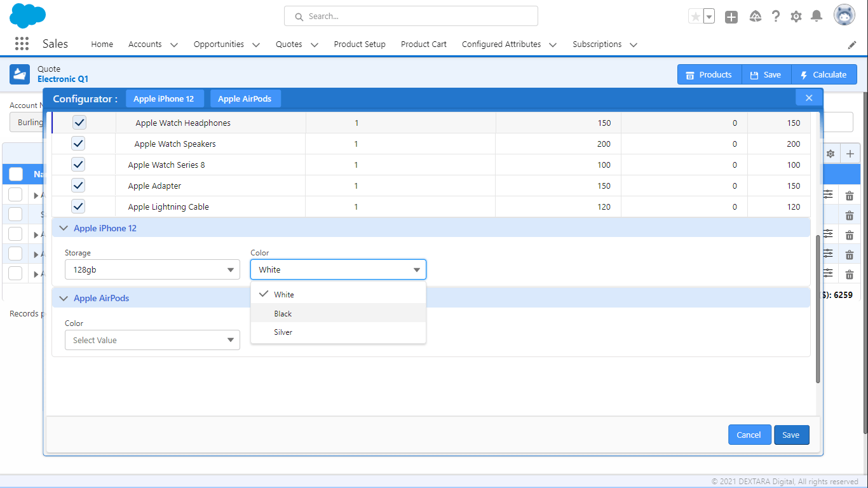868x488 pixels.
Task: Uncheck the Apple Watch Headphones checkbox
Action: (79, 123)
